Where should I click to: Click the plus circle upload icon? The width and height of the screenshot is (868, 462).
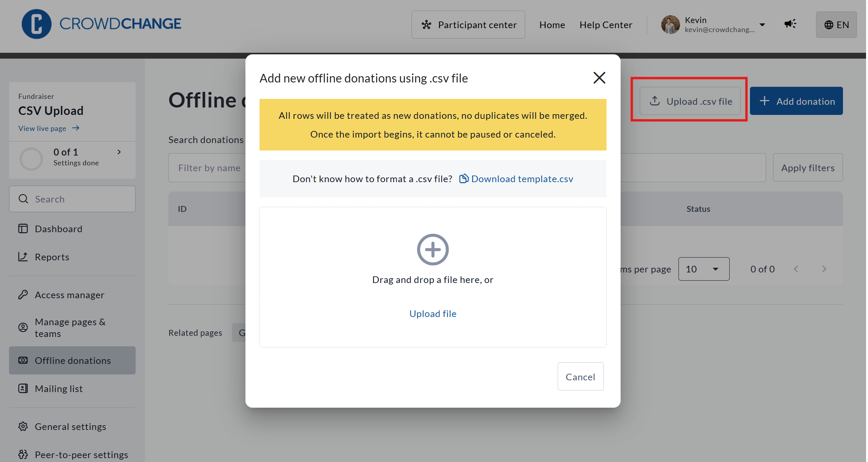433,249
